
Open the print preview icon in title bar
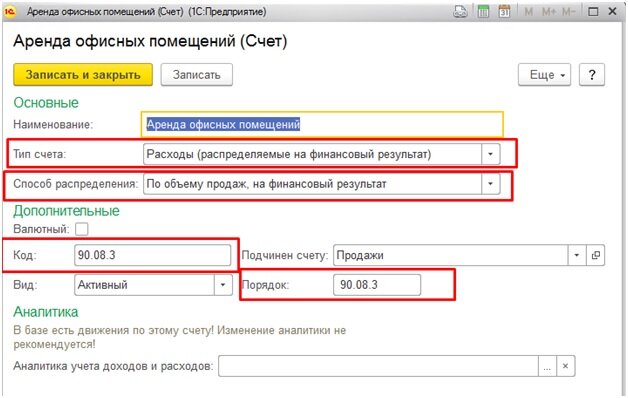click(460, 12)
